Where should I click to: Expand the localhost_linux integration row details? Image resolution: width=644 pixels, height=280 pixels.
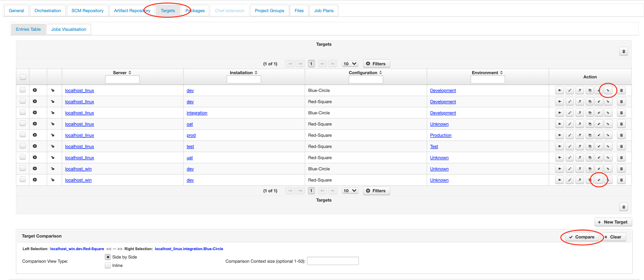point(35,112)
